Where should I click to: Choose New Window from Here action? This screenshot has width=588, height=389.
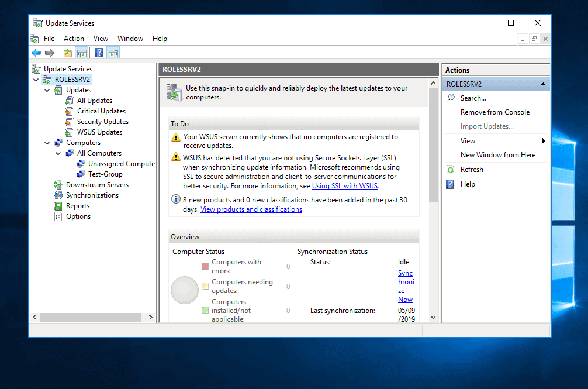pos(498,155)
